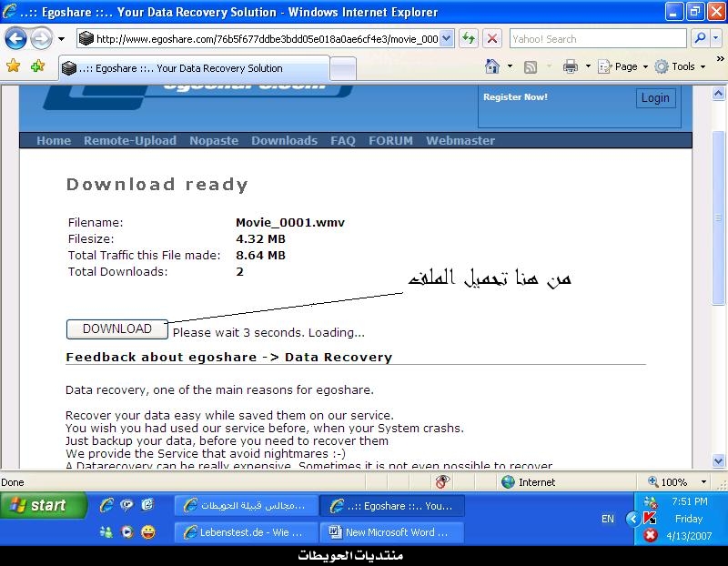Image resolution: width=728 pixels, height=566 pixels.
Task: Click the network connection tray icon
Action: [x=650, y=501]
